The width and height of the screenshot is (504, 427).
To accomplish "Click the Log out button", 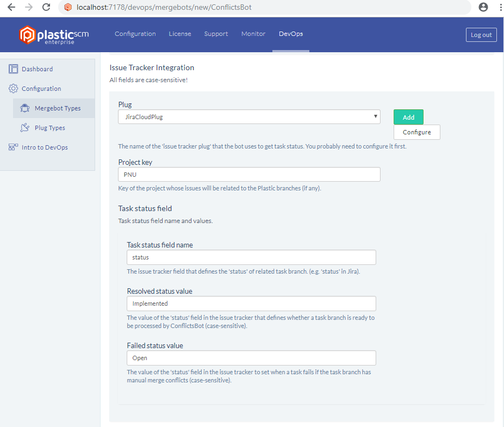I will point(481,35).
